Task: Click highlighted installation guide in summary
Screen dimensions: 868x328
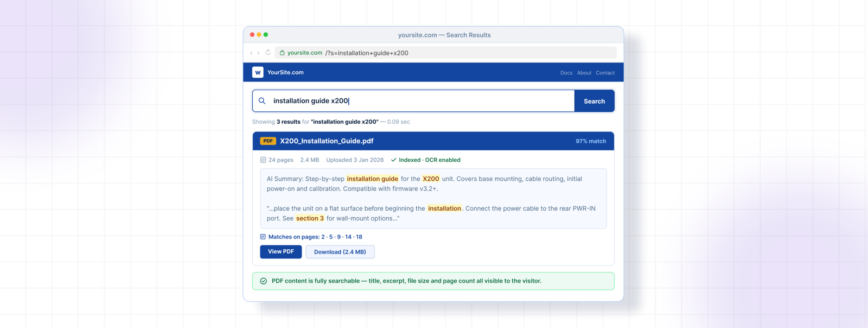Action: point(373,179)
